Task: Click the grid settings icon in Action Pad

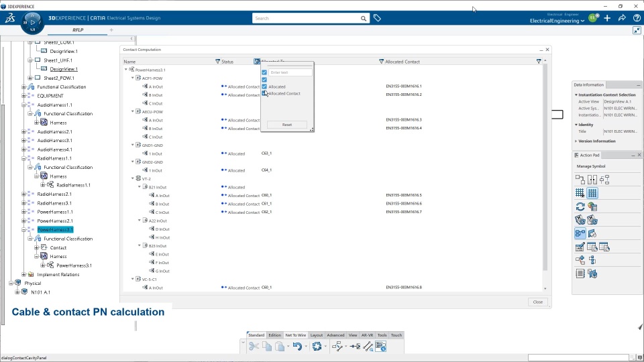Action: tap(580, 193)
